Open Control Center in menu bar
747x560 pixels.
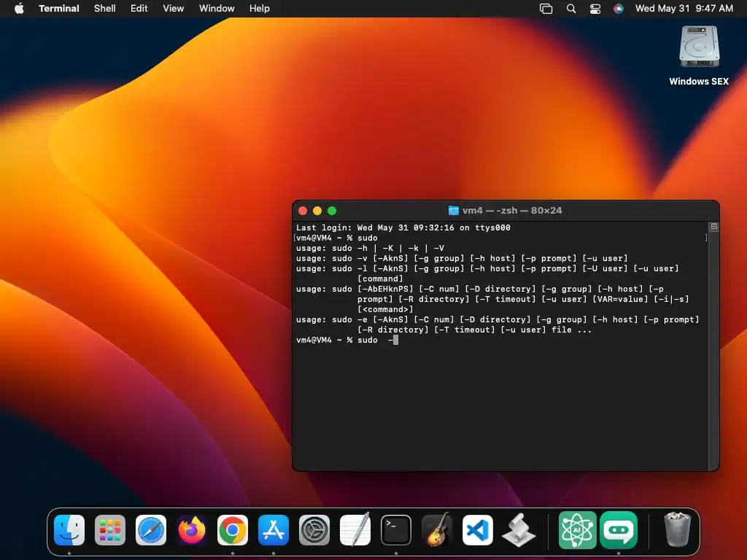pos(595,9)
